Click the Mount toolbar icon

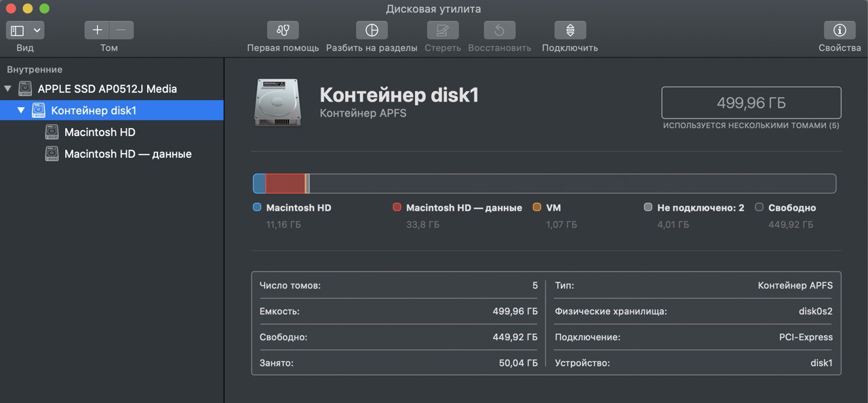(570, 30)
